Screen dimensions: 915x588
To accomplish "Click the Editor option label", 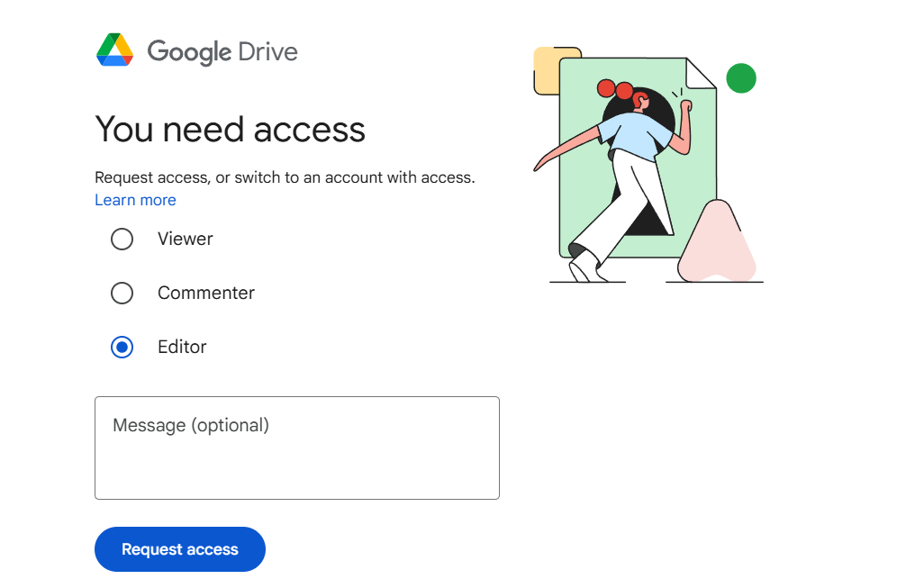I will click(182, 347).
